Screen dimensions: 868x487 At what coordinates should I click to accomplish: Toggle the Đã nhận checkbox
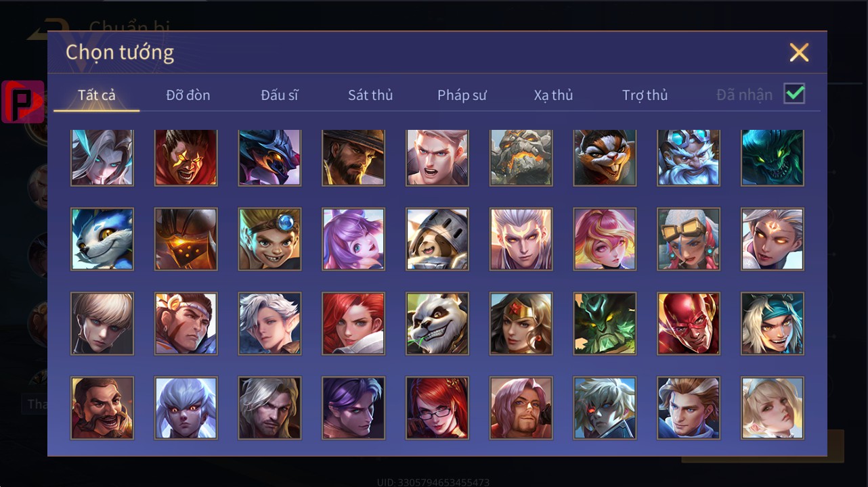(794, 94)
